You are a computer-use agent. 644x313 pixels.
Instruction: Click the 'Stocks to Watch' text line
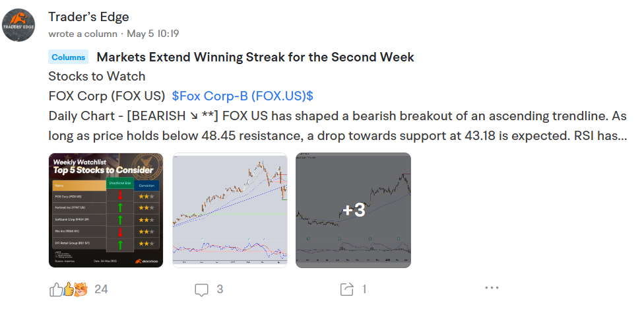click(97, 77)
